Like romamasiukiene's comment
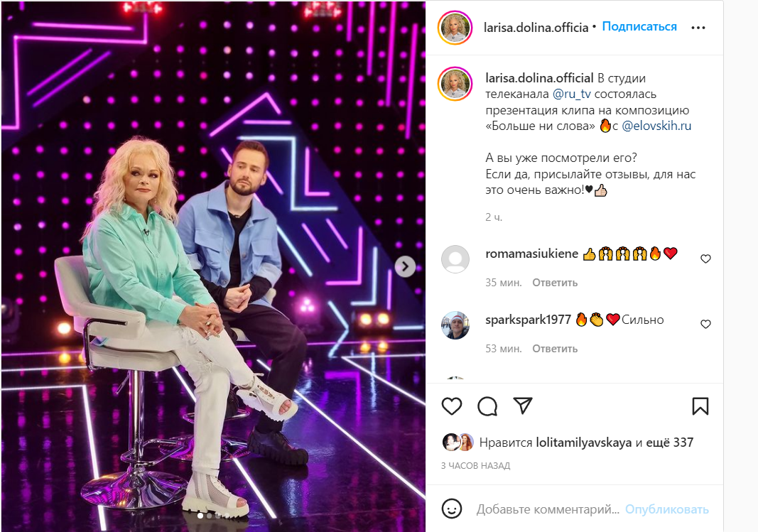Image resolution: width=758 pixels, height=532 pixels. 705,259
